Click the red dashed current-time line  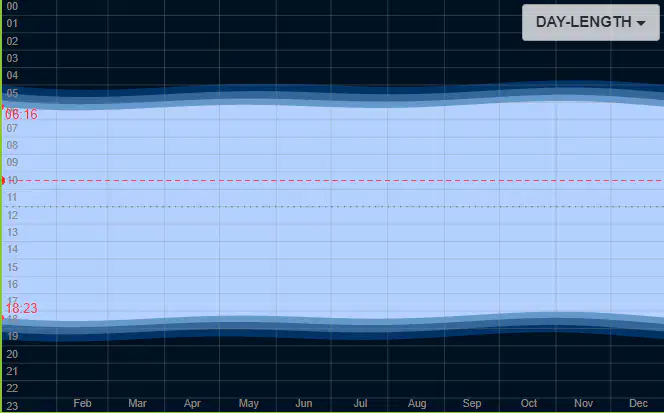tap(333, 180)
